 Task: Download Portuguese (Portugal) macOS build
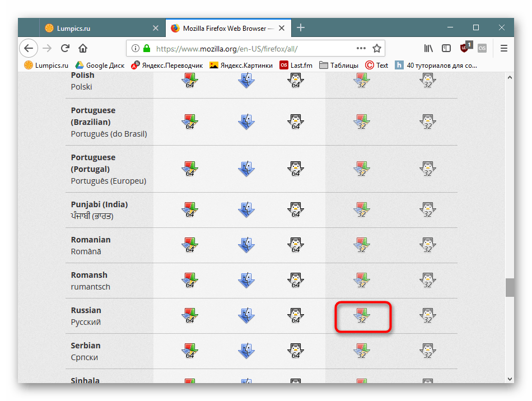click(246, 169)
